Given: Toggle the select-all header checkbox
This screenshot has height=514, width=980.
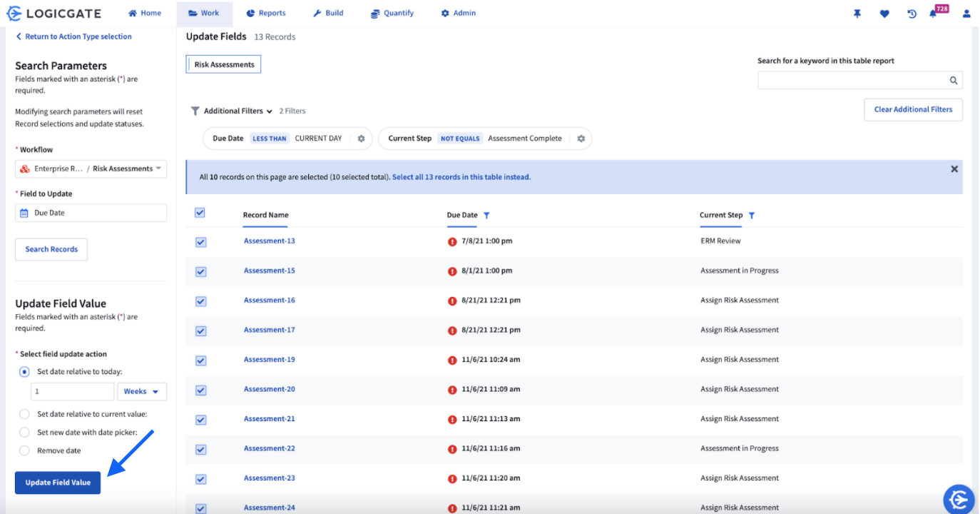Looking at the screenshot, I should [200, 213].
